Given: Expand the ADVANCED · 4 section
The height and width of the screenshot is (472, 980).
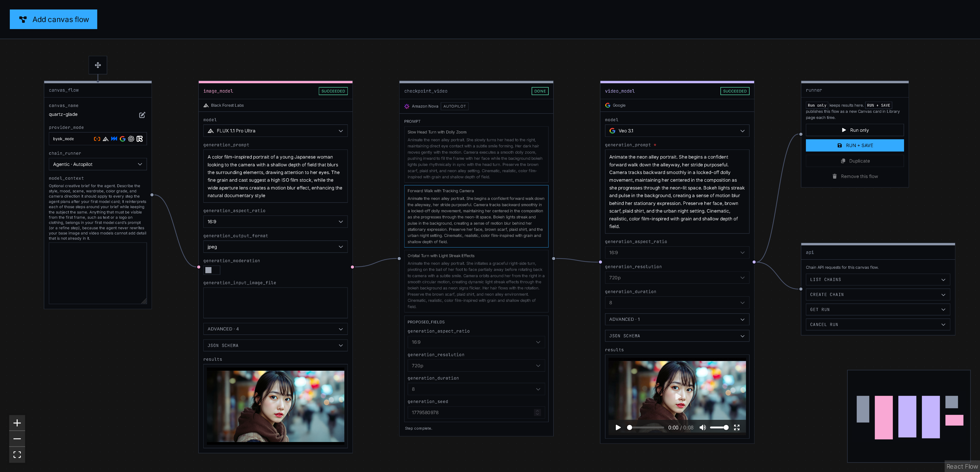Looking at the screenshot, I should click(275, 329).
